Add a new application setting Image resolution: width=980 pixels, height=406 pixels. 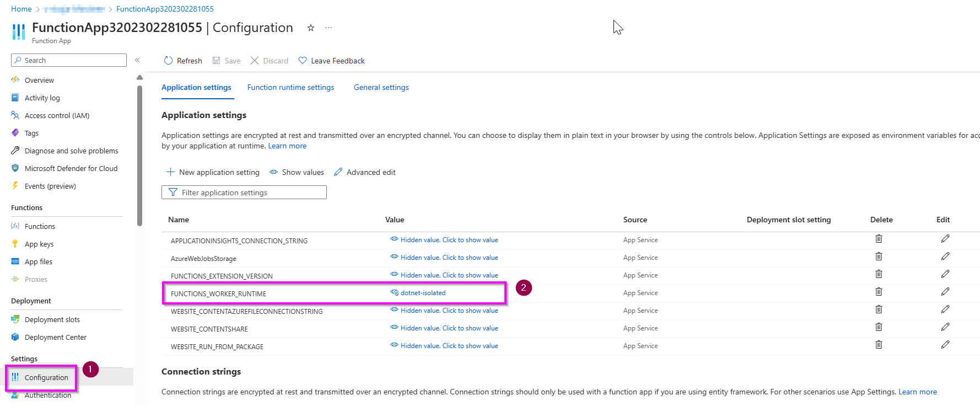[213, 172]
